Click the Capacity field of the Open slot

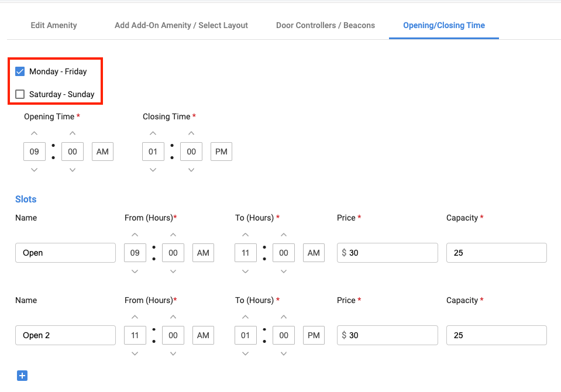(497, 253)
